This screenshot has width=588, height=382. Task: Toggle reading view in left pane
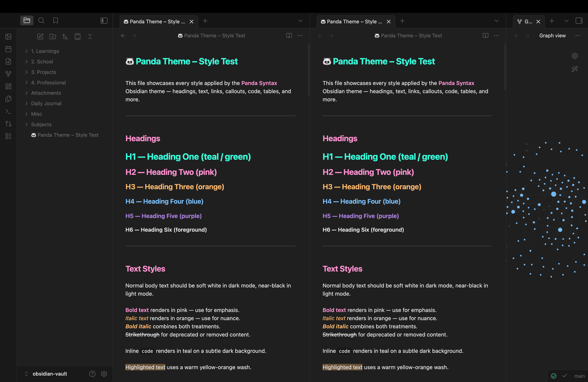pyautogui.click(x=289, y=36)
